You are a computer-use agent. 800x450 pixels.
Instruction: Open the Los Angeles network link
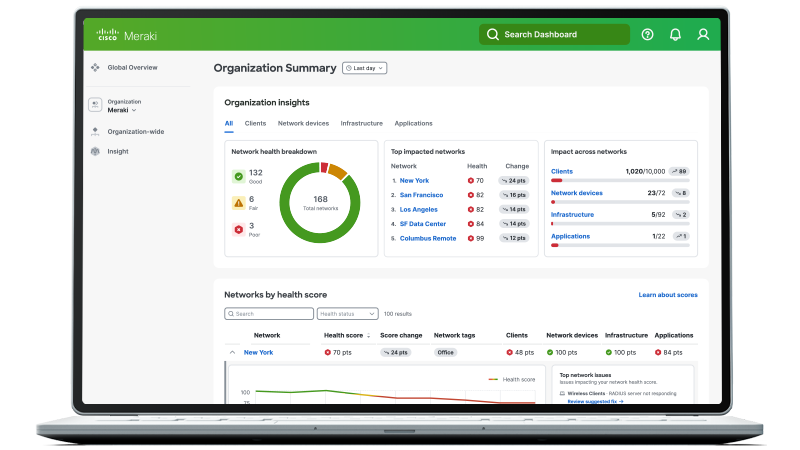[418, 210]
